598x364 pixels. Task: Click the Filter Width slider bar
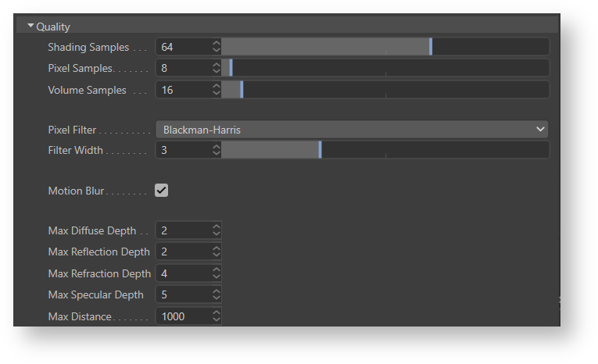pyautogui.click(x=385, y=150)
